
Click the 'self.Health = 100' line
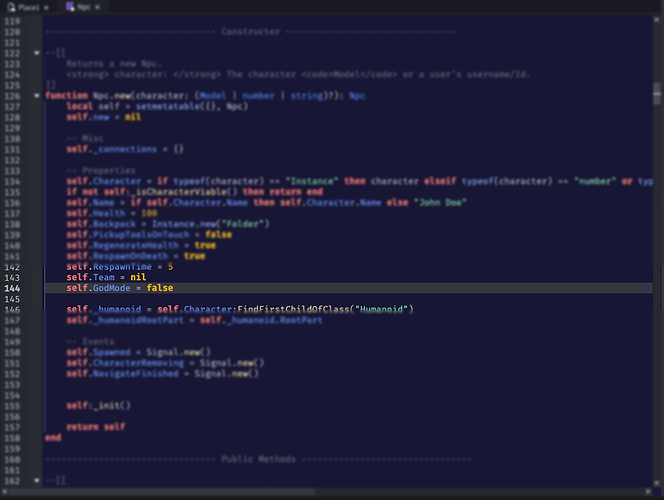(112, 213)
